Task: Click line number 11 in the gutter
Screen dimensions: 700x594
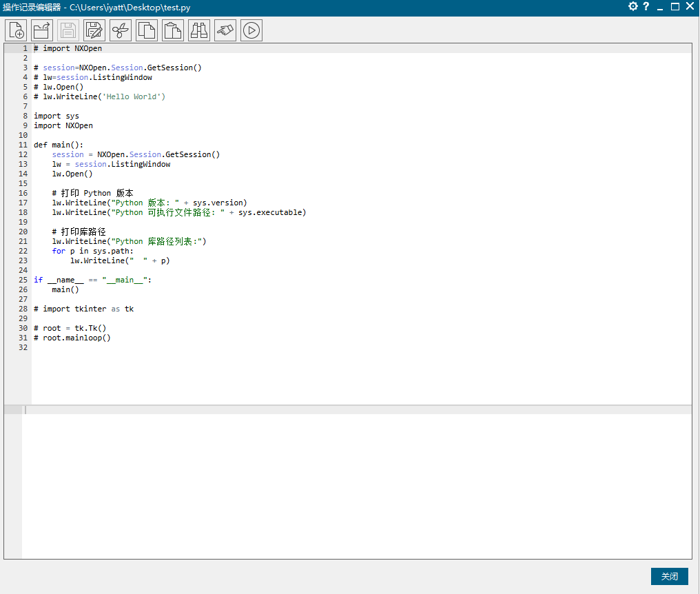Action: [23, 145]
